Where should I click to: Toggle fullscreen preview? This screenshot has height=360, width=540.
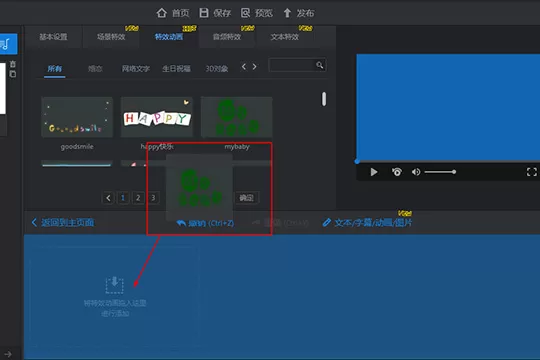coord(532,172)
